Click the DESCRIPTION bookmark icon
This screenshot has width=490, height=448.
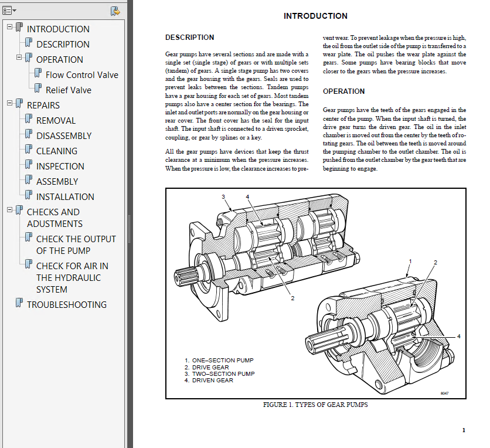coord(29,43)
